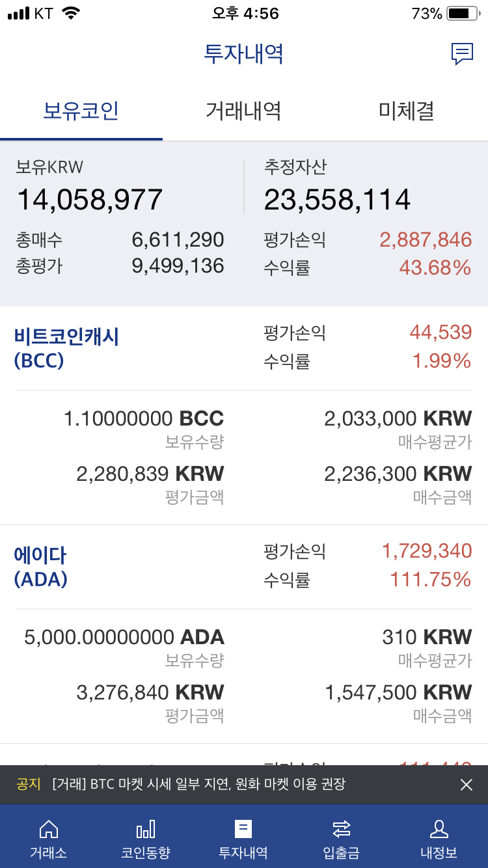Tap the 거래소 home icon
Image resolution: width=488 pixels, height=868 pixels.
tap(48, 830)
